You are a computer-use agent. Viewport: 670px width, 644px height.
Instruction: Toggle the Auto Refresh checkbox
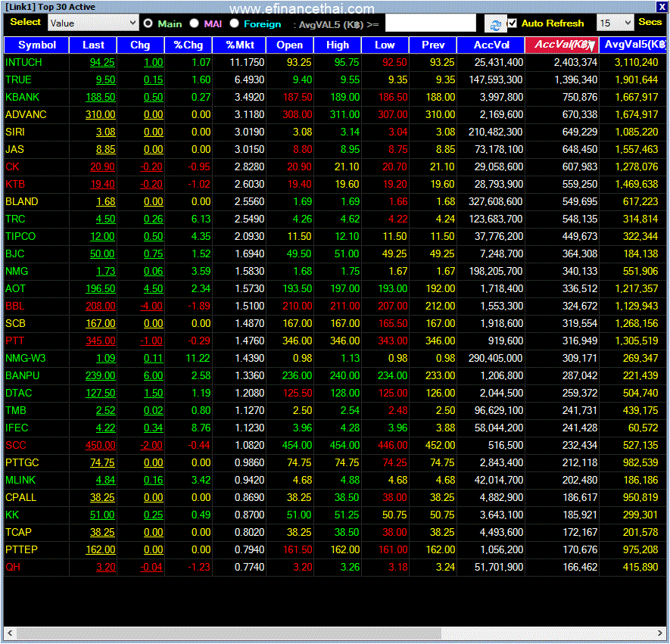tap(513, 23)
